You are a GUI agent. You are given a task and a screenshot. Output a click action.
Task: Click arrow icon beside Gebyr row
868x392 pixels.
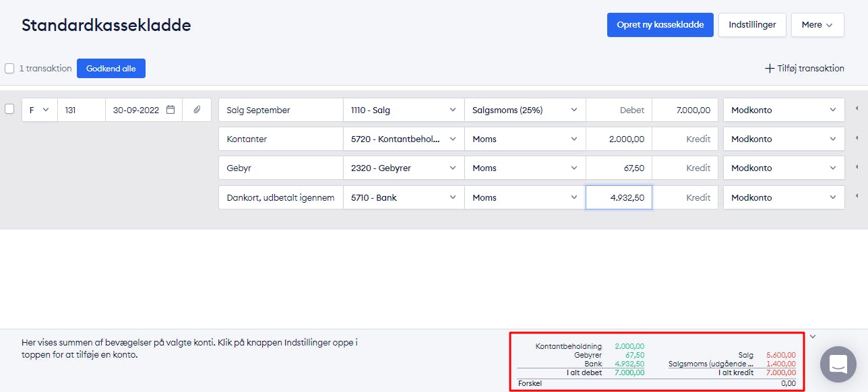pos(857,167)
